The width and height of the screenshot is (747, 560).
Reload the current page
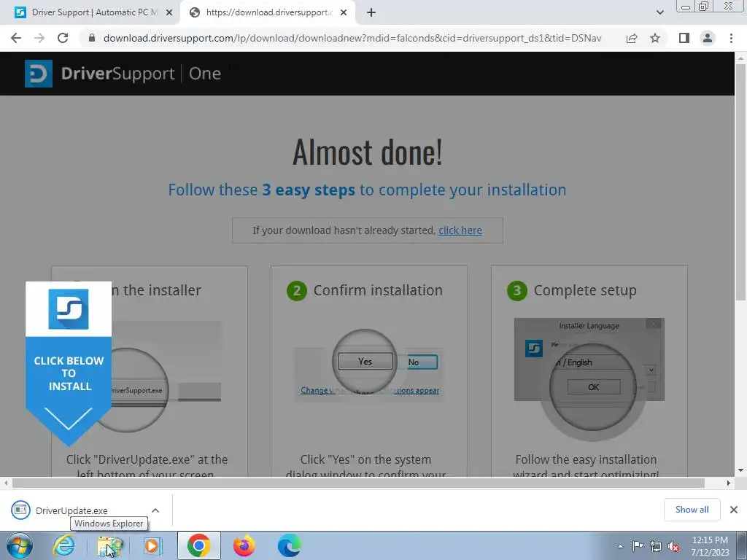[x=63, y=38]
